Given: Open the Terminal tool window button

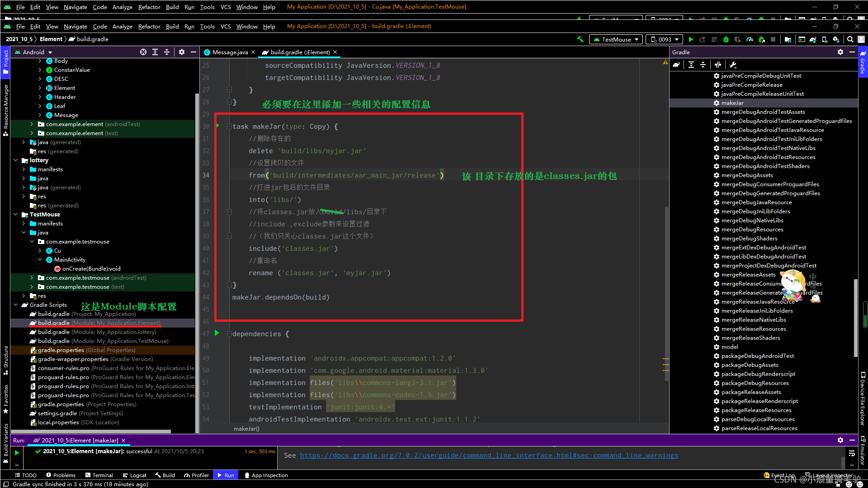Looking at the screenshot, I should 99,475.
